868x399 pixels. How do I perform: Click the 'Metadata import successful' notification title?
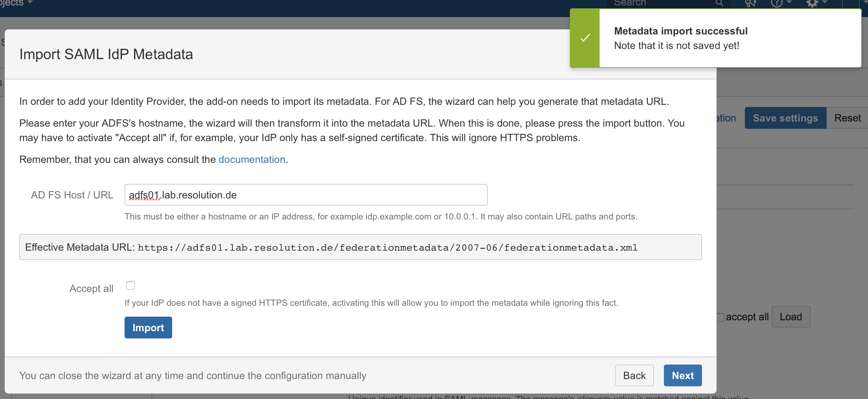point(681,31)
